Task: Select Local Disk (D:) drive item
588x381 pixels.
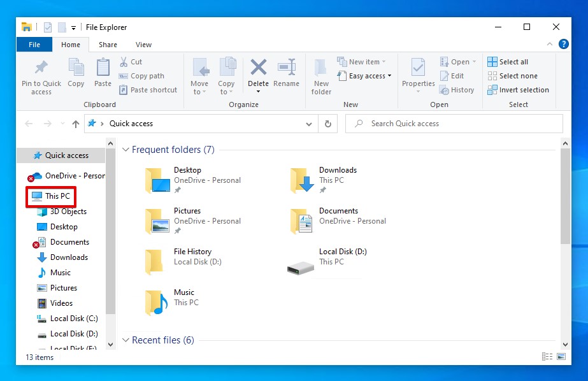Action: click(x=327, y=262)
